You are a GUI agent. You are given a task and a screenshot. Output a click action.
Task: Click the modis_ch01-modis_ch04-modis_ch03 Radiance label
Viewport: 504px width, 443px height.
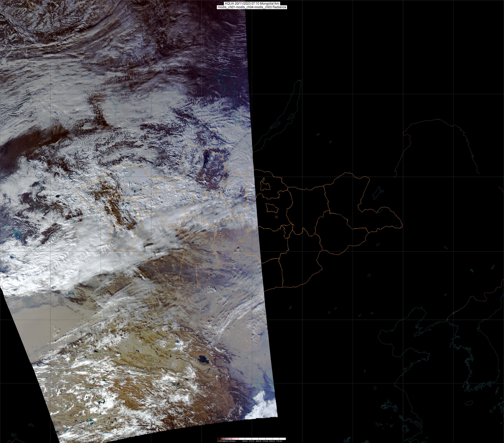252,7
